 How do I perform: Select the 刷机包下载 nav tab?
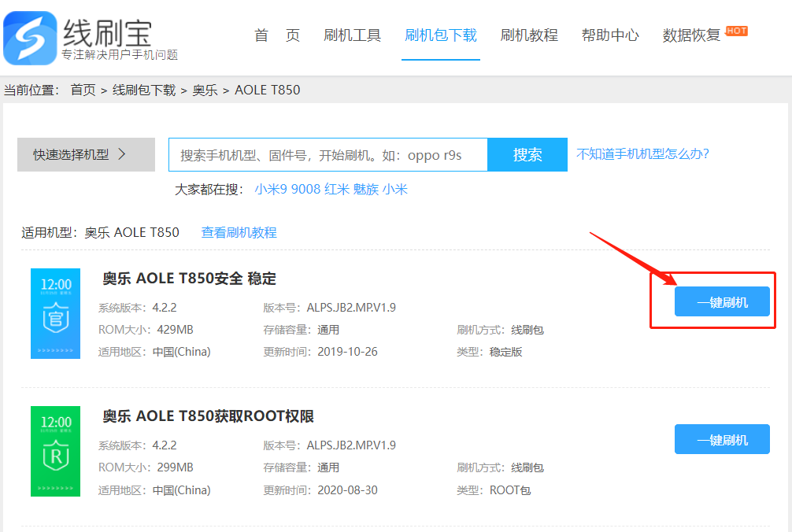pos(440,35)
